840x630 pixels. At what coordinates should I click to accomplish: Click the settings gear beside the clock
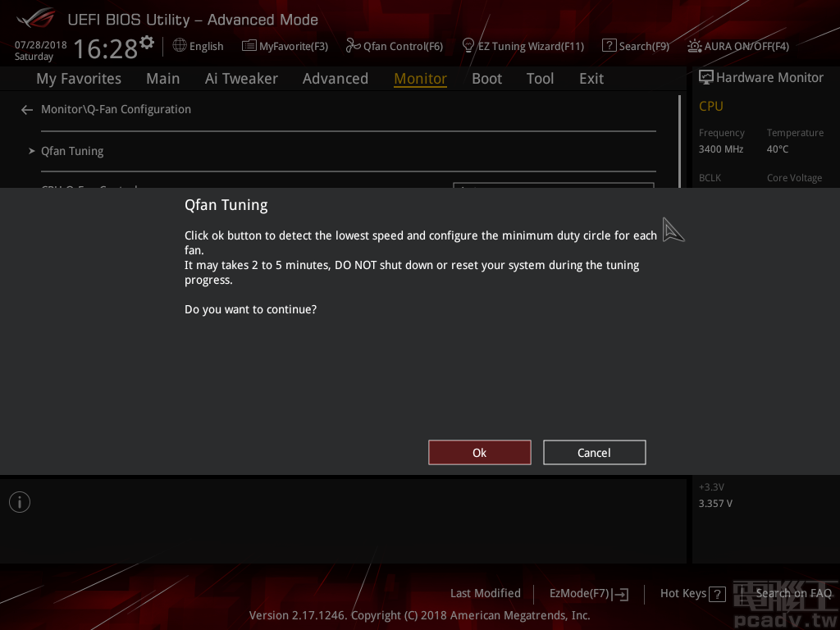pyautogui.click(x=147, y=42)
